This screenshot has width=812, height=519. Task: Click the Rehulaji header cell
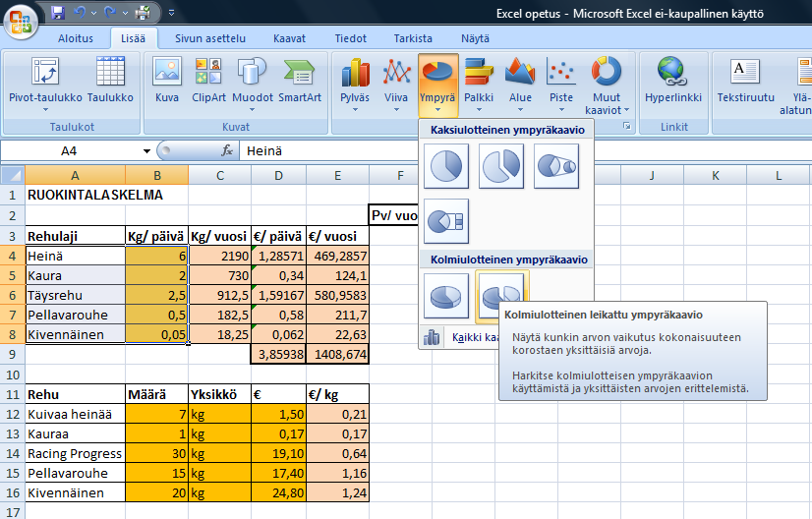[x=75, y=236]
